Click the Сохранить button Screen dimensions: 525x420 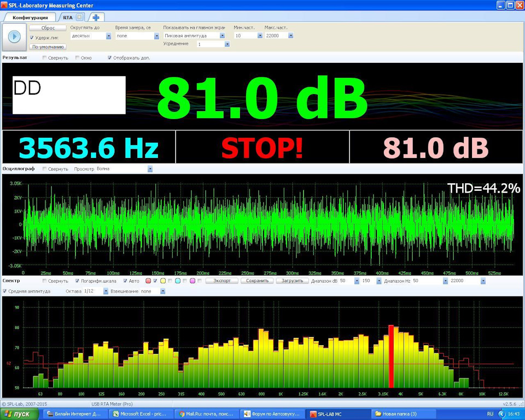[x=257, y=281]
